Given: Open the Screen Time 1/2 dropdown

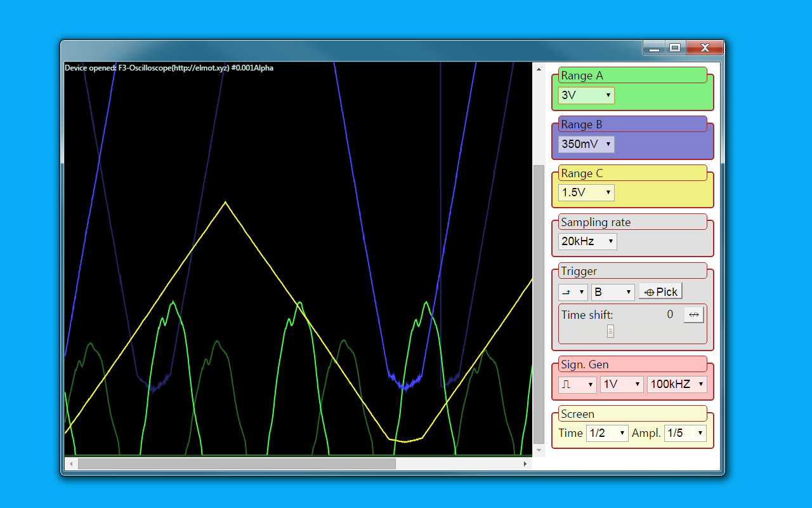Looking at the screenshot, I should (606, 433).
